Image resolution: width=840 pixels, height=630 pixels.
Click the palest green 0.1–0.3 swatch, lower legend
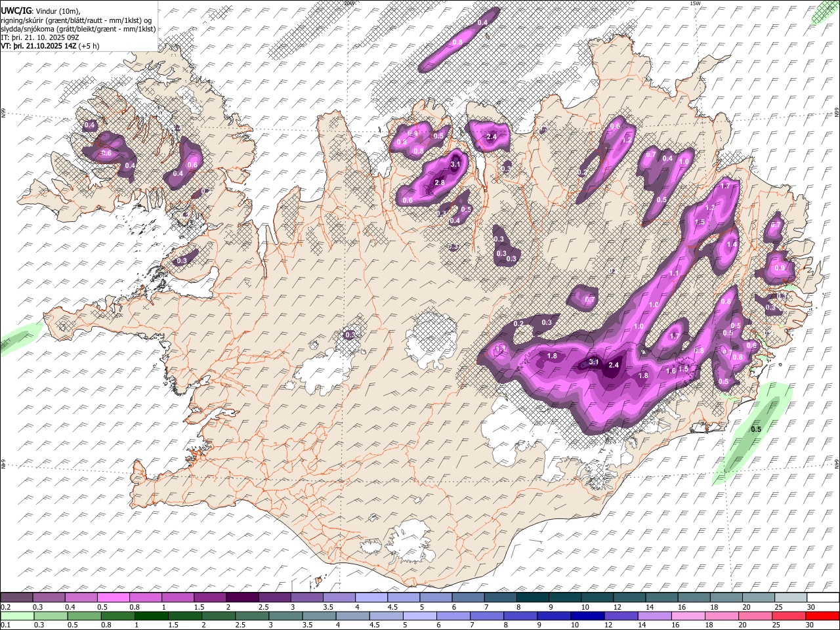(17, 616)
